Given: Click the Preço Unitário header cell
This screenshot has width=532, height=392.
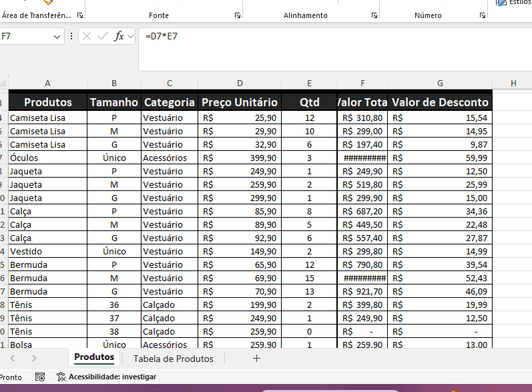Looking at the screenshot, I should tap(240, 102).
